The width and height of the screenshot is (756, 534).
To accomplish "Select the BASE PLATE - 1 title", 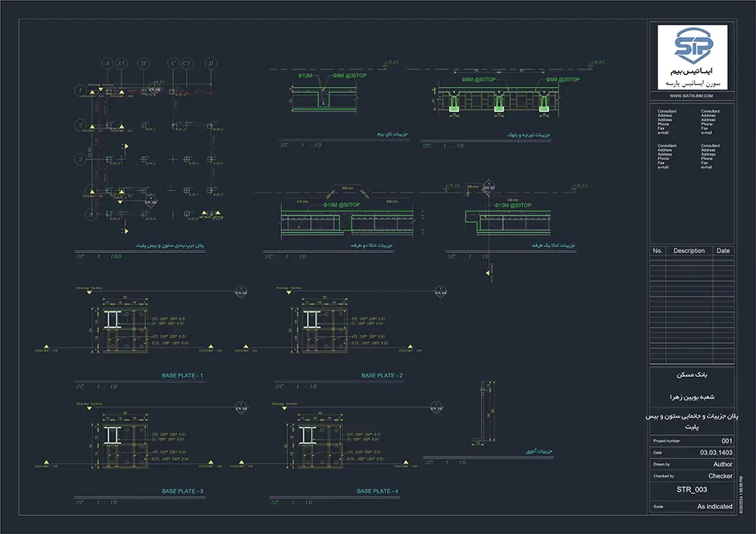I will click(182, 375).
